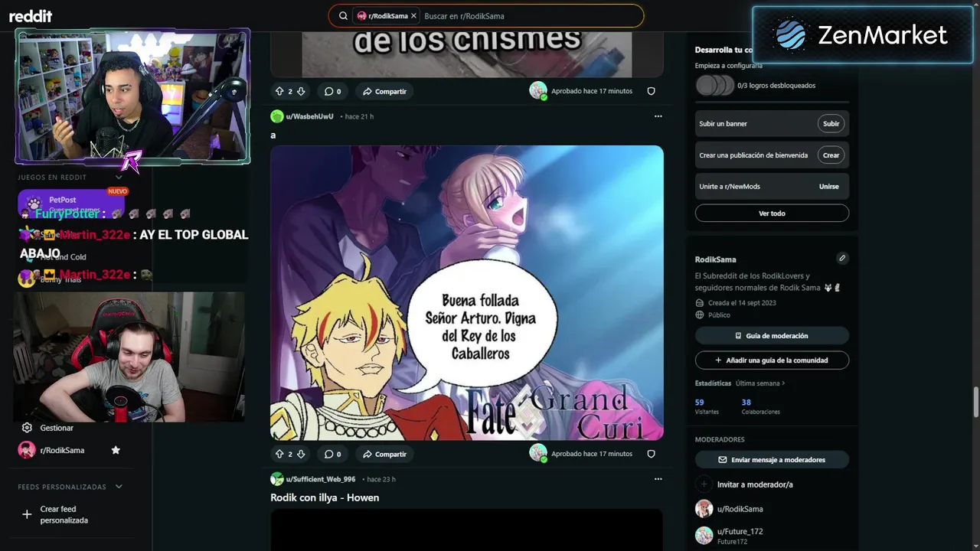Open the options menu of u/Sufficient_Web_996's post
980x551 pixels.
(x=658, y=479)
